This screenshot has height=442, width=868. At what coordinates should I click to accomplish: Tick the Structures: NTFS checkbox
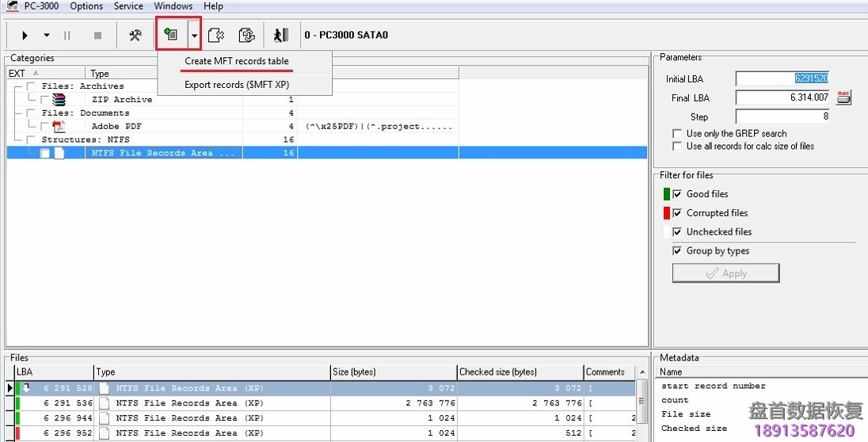[32, 139]
